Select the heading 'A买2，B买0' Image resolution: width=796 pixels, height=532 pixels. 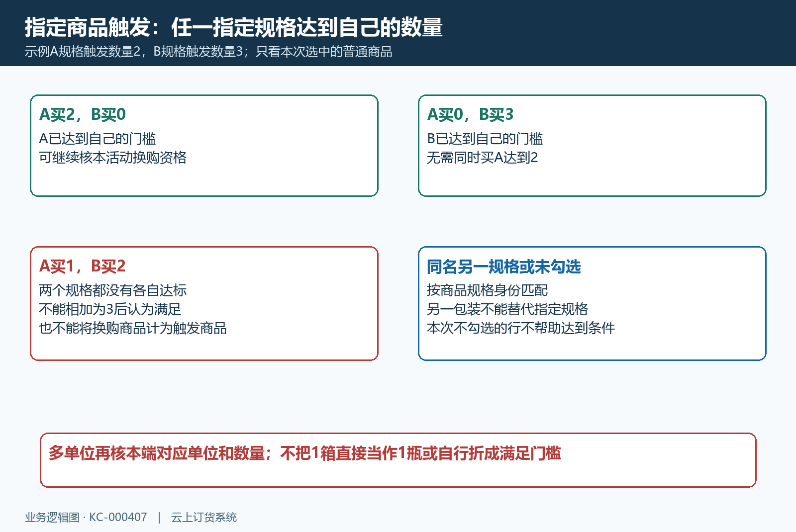[x=83, y=114]
